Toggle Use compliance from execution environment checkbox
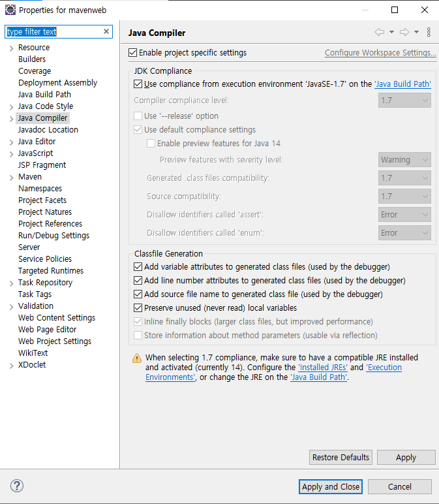The height and width of the screenshot is (504, 439). (138, 84)
